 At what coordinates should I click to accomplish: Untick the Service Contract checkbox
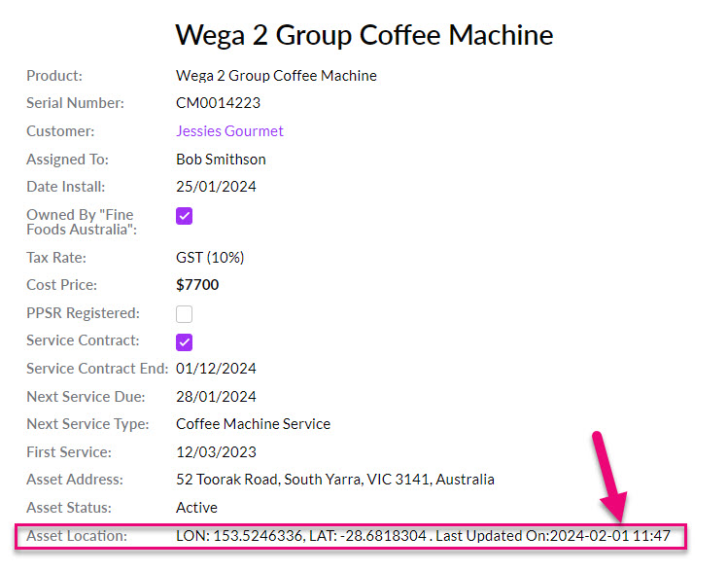point(184,342)
